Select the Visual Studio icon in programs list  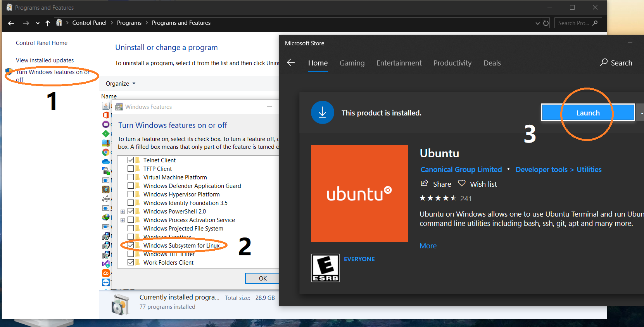(105, 264)
